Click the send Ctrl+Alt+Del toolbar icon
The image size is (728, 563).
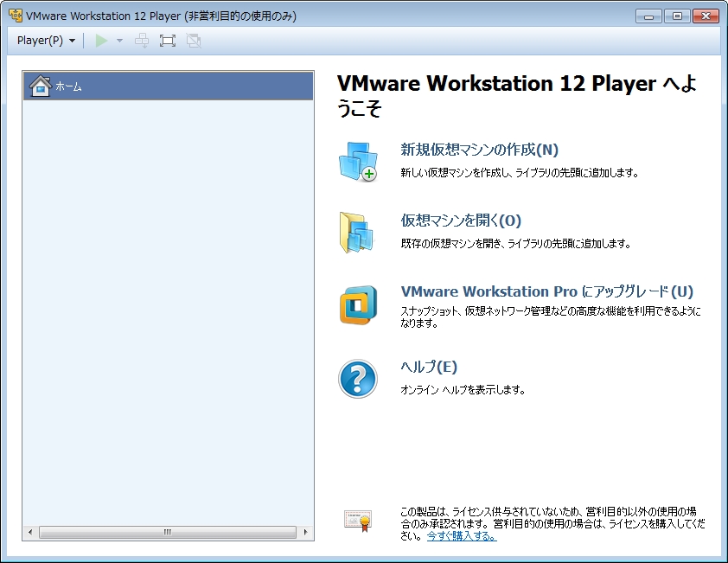pyautogui.click(x=142, y=41)
